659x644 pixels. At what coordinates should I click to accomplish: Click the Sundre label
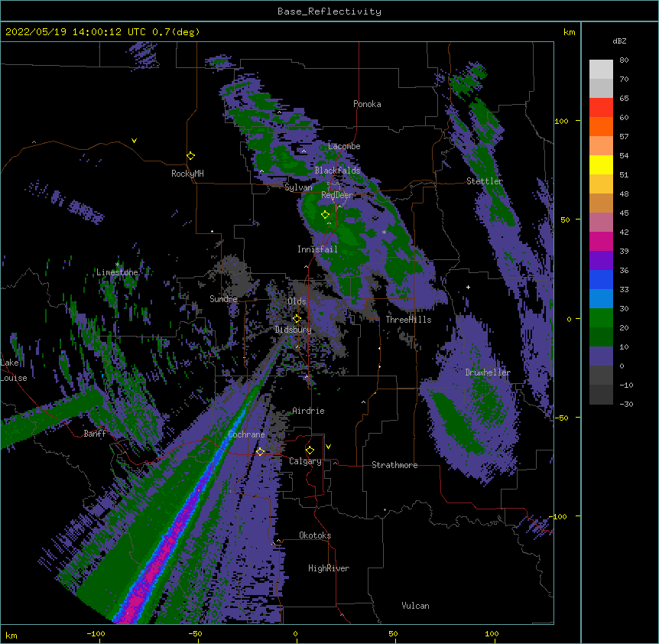[x=223, y=299]
